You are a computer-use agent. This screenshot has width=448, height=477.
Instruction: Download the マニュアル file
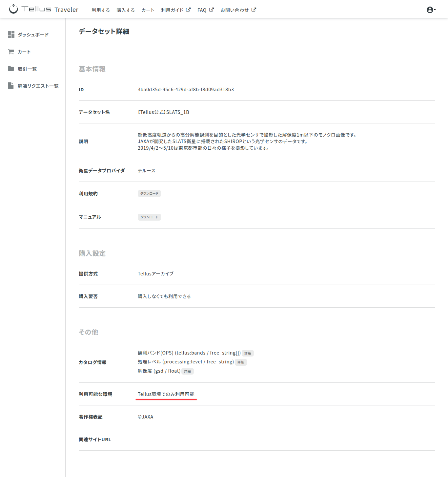coord(149,217)
